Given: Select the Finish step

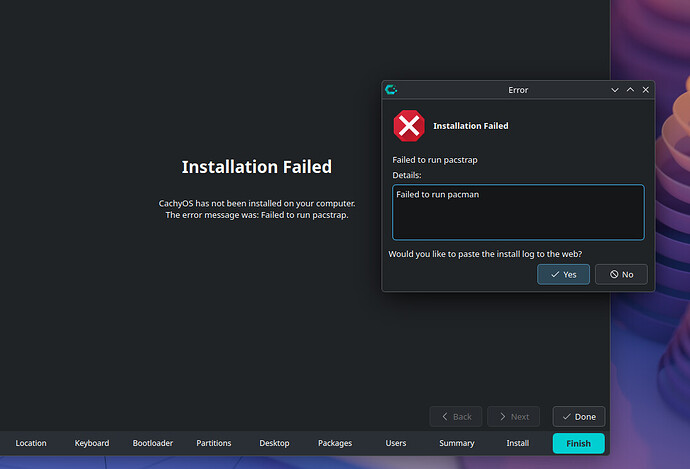Looking at the screenshot, I should [x=578, y=443].
